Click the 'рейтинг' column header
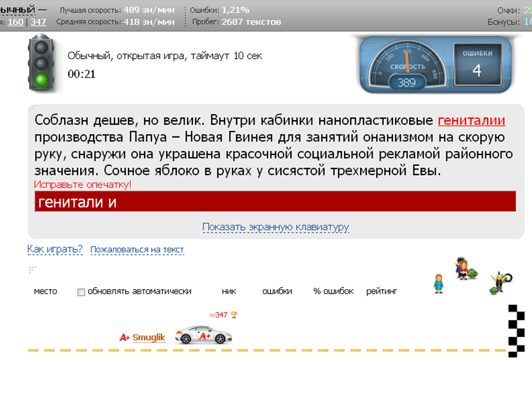Screen dimensions: 532x399 382,291
